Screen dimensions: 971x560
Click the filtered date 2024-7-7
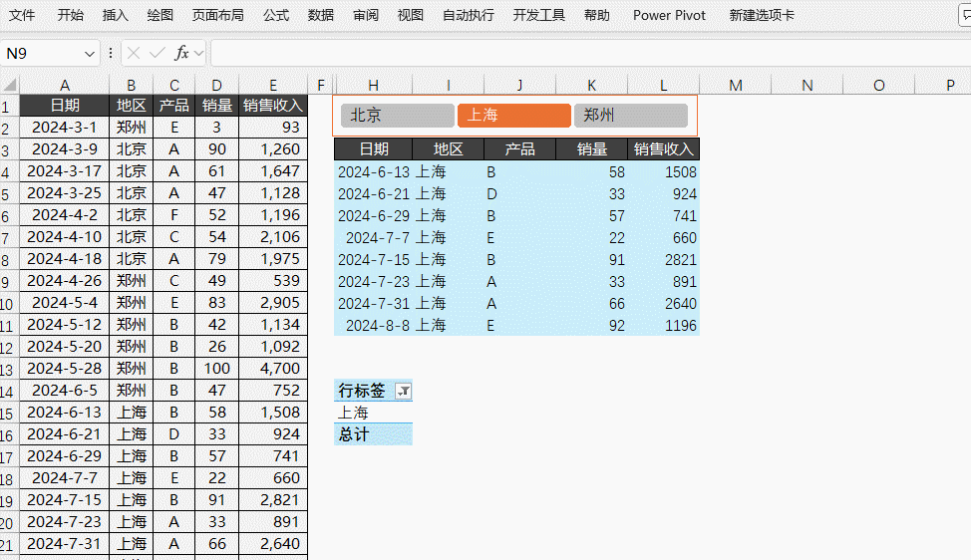click(x=374, y=237)
